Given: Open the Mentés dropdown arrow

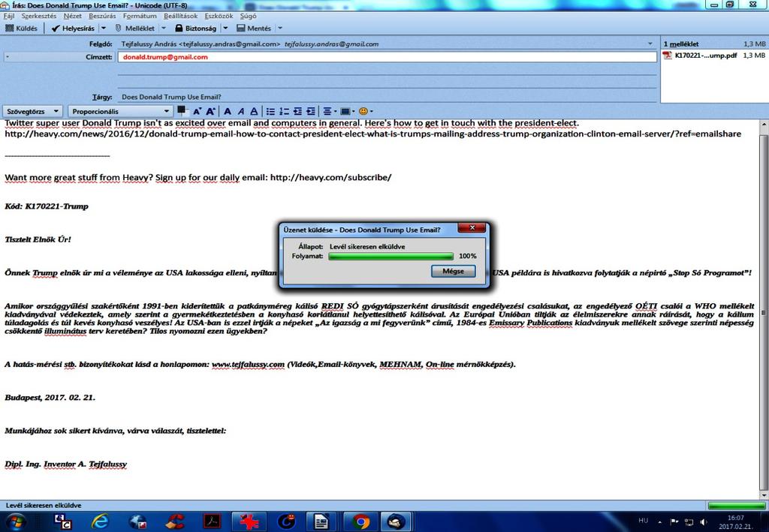Looking at the screenshot, I should coord(280,29).
